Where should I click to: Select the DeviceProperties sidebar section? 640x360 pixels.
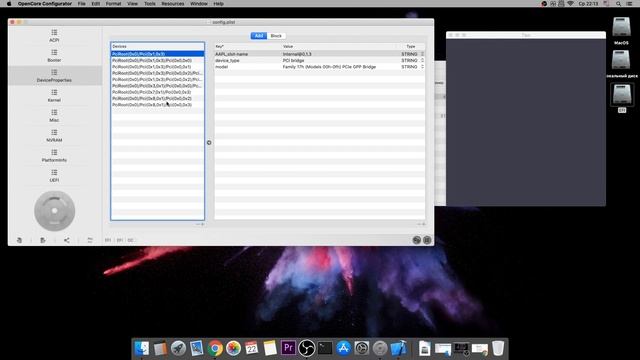tap(54, 76)
